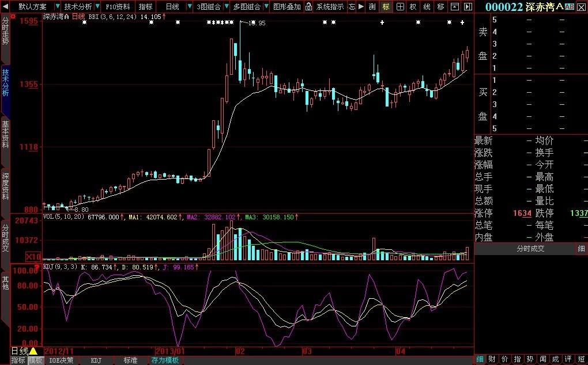Toggle the 权 adjustment button
Viewport: 588px width, 365px height.
[413, 7]
